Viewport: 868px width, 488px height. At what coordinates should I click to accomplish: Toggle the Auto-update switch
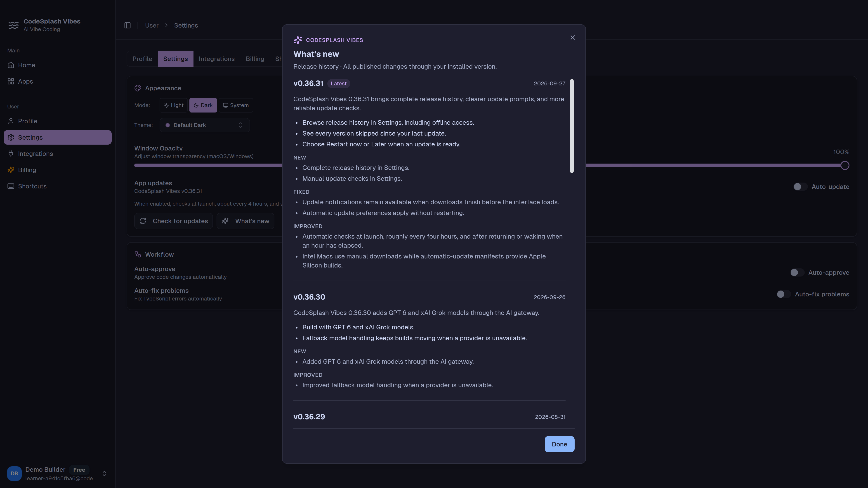(800, 187)
